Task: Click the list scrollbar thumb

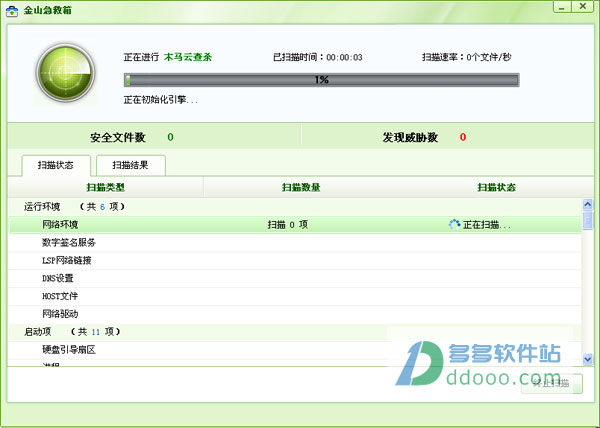Action: (x=587, y=220)
